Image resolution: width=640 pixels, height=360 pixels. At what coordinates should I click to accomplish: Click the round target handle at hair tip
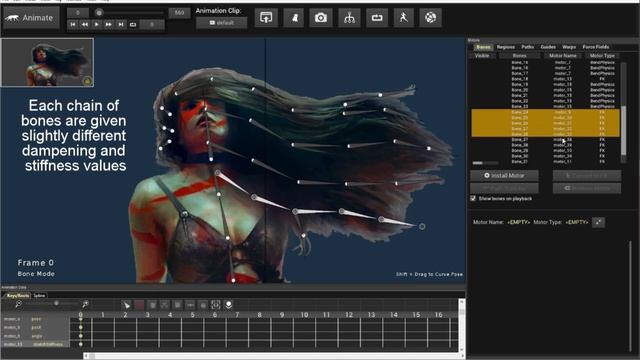(422, 226)
